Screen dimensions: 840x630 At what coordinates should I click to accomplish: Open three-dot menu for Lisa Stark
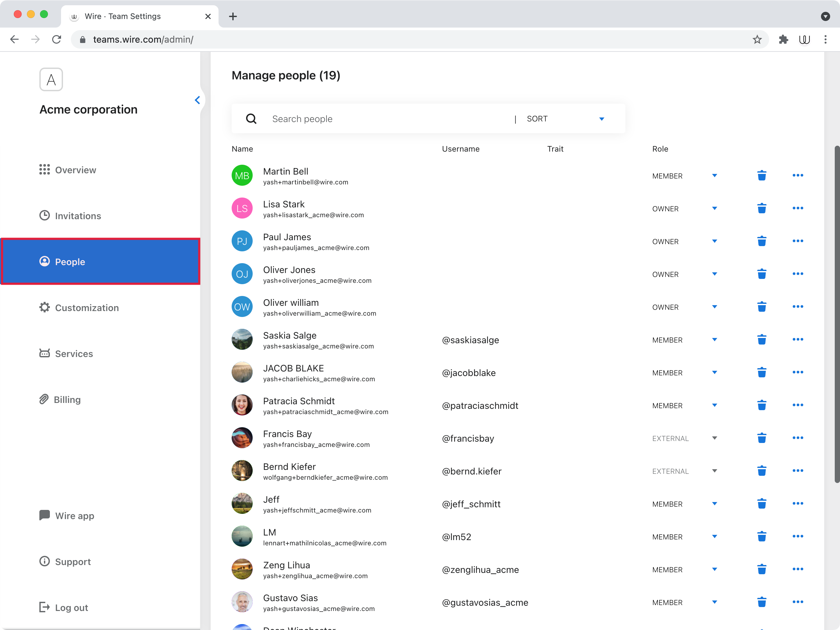[x=797, y=208]
